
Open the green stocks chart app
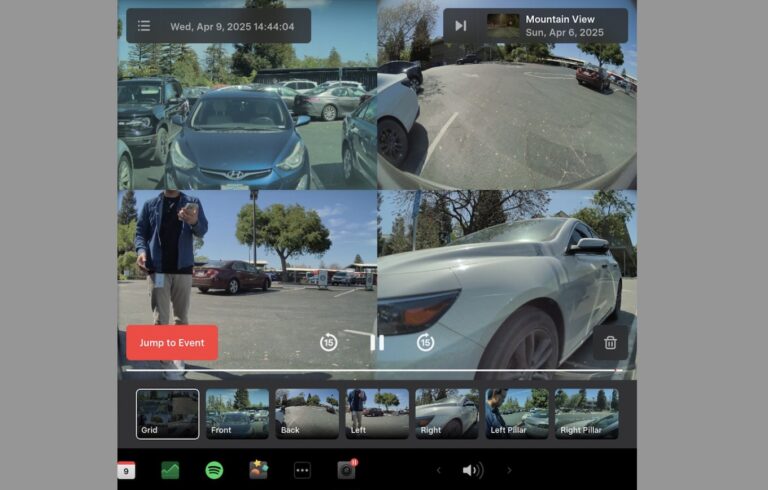170,470
